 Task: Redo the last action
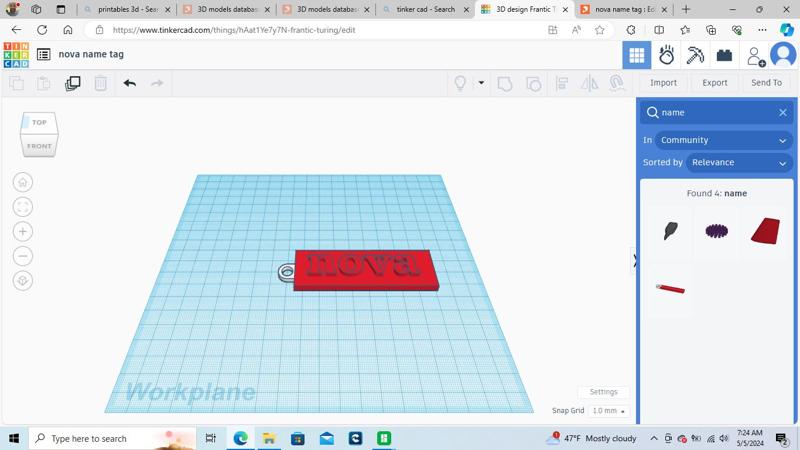coord(157,83)
